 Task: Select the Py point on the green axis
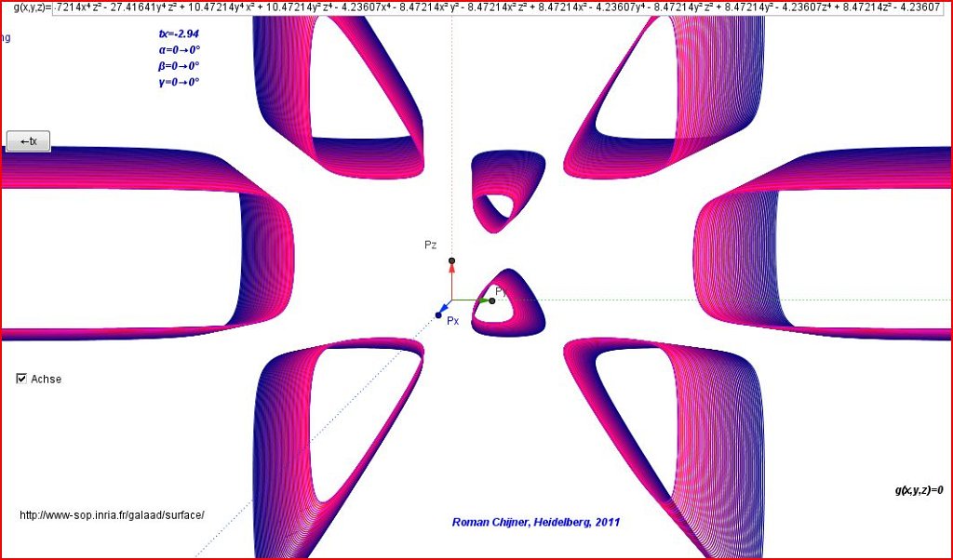pos(491,300)
